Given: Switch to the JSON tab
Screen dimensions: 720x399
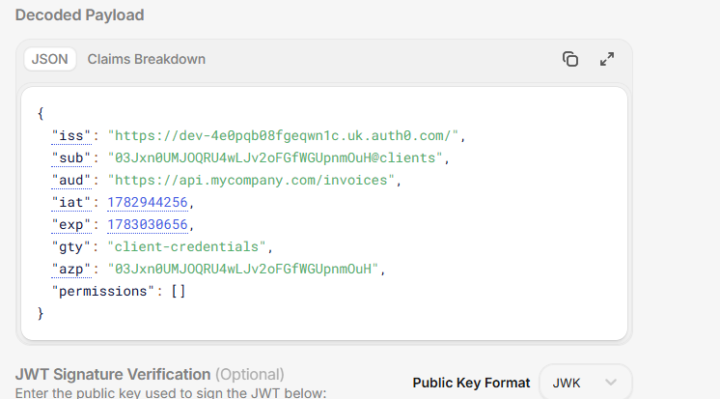Looking at the screenshot, I should [x=50, y=59].
